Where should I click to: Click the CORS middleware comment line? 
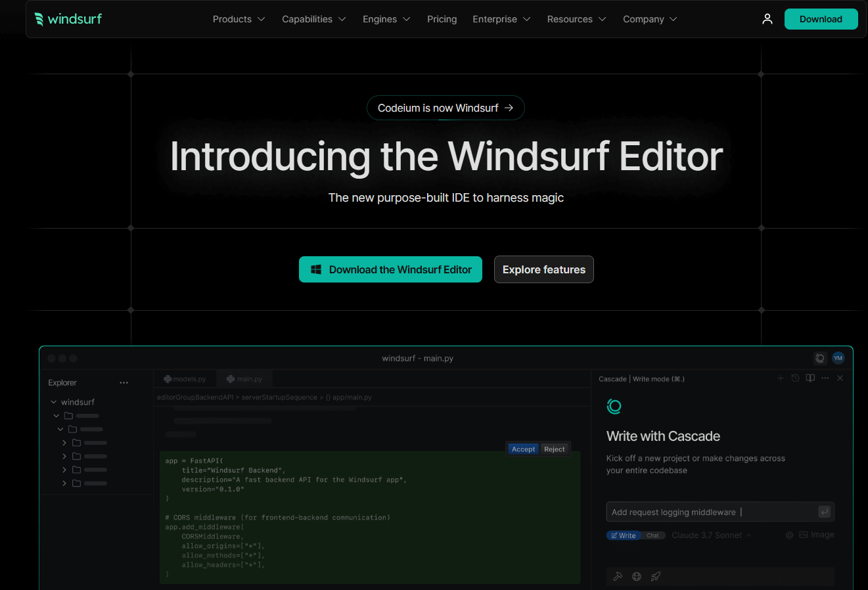[278, 518]
